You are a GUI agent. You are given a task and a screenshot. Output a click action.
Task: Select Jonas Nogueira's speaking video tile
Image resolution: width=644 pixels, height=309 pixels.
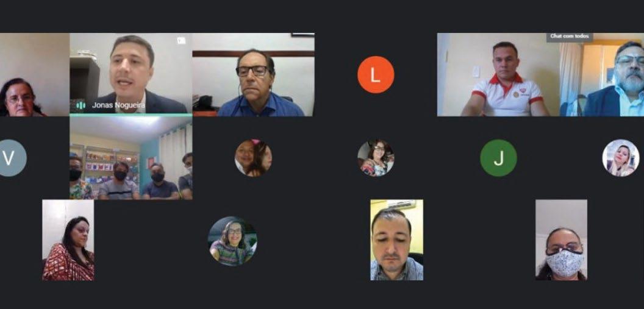[x=131, y=74]
